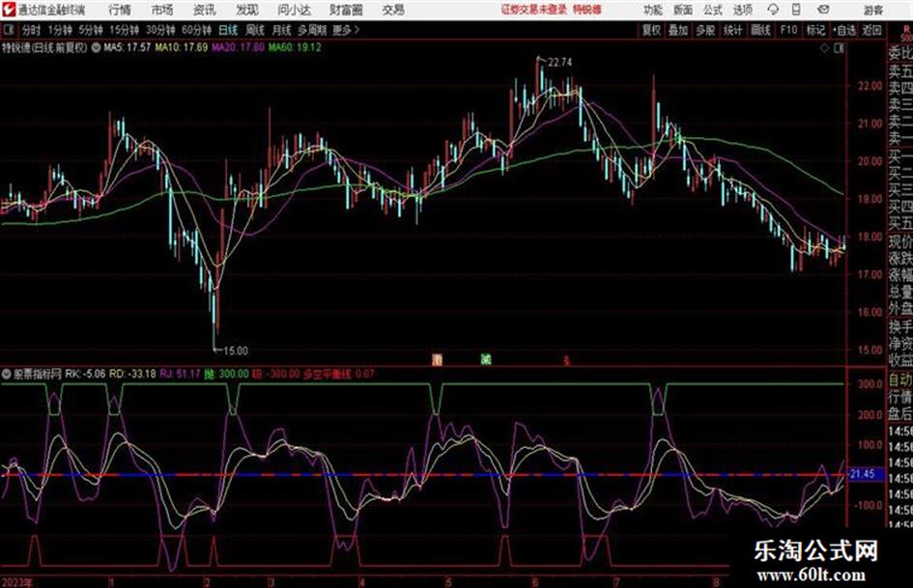The width and height of the screenshot is (913, 588).
Task: Click the 换手 row in quote panel
Action: (x=900, y=326)
